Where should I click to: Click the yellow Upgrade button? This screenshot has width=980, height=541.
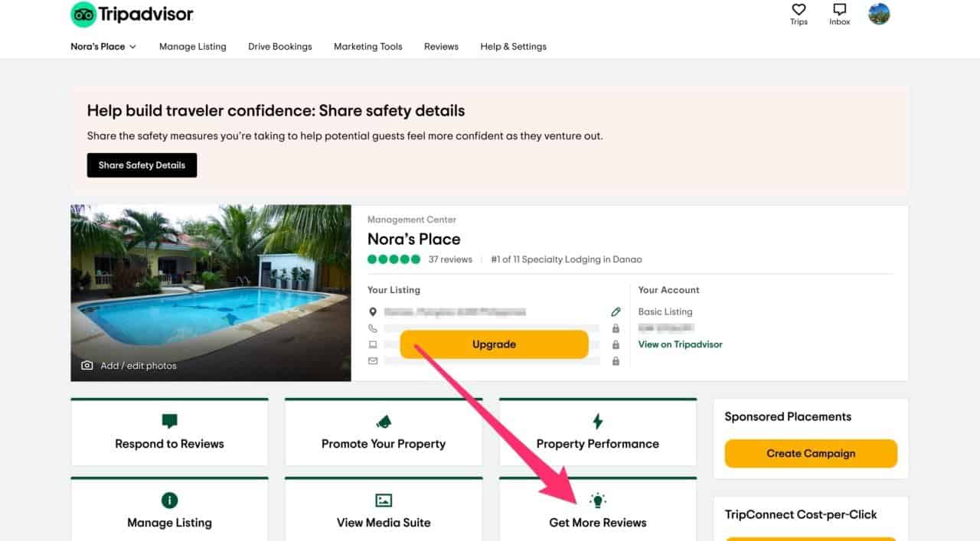(x=494, y=344)
